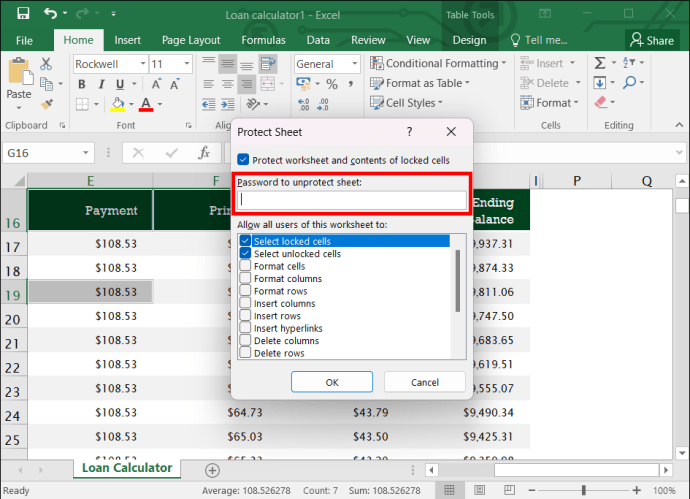Toggle Underline formatting

[120, 84]
